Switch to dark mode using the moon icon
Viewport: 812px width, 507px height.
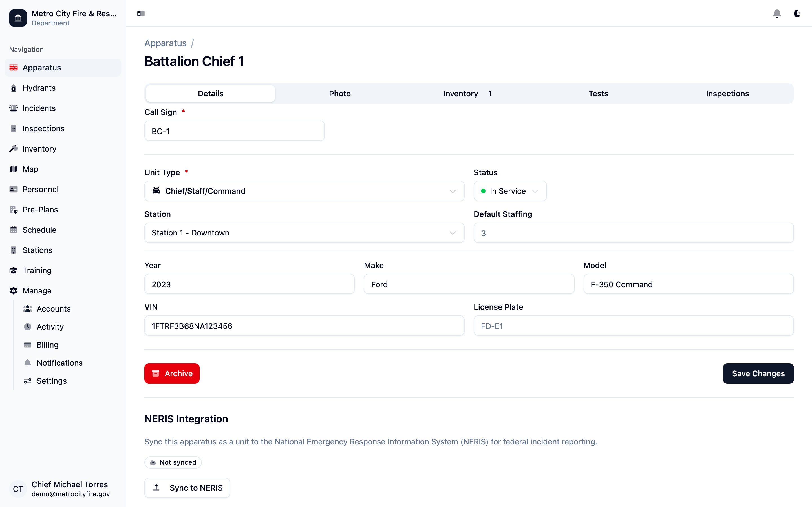click(796, 14)
